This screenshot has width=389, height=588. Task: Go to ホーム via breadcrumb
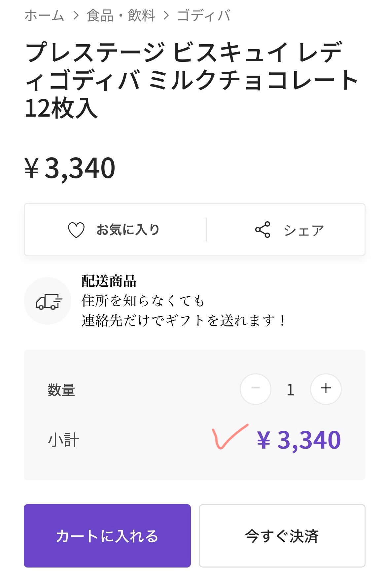[44, 16]
